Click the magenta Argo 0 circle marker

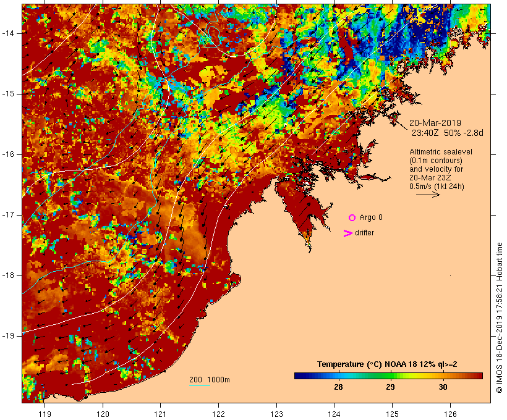point(352,218)
